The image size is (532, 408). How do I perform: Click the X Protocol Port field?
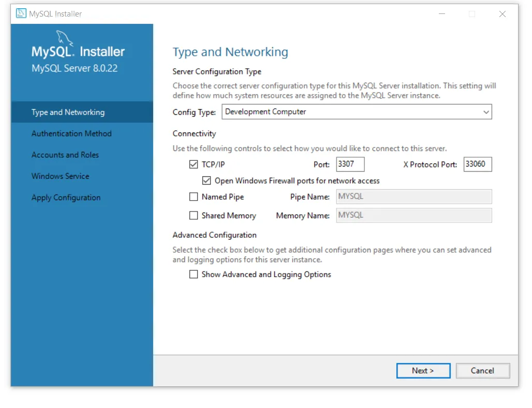tap(477, 164)
